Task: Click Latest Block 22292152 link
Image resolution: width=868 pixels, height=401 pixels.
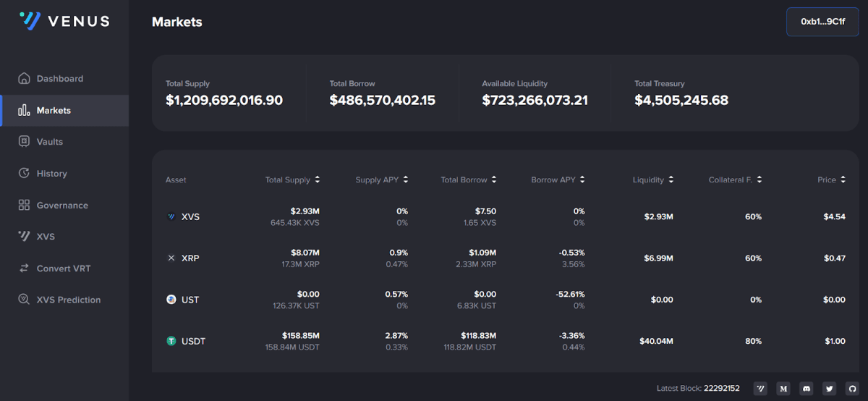Action: point(697,389)
